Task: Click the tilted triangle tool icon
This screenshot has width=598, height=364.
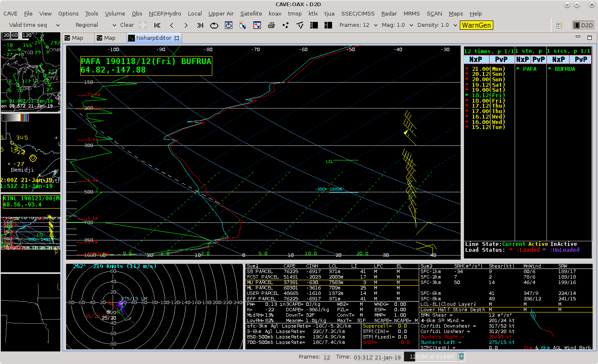Action: (300, 25)
